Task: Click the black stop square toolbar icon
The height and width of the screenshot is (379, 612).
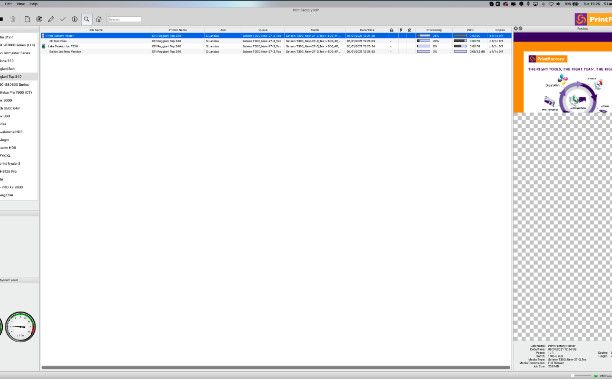Action: coord(2,19)
